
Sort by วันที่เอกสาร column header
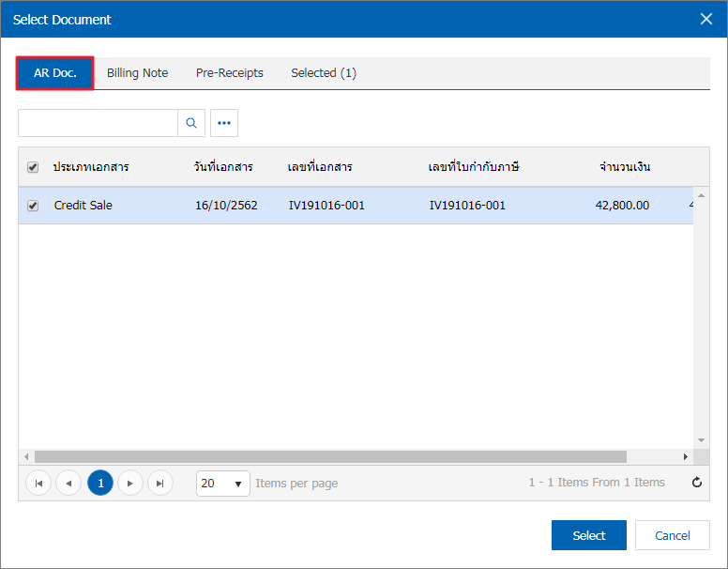(223, 167)
